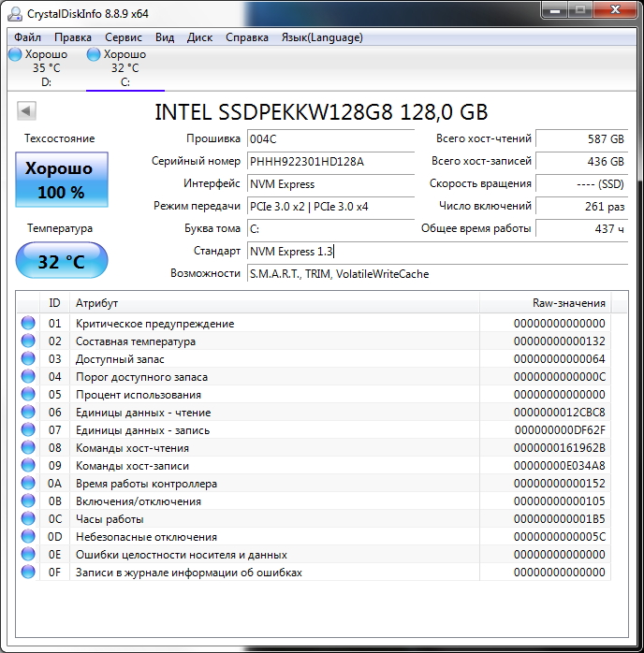Click the Raw-значения column header
The image size is (644, 653).
point(546,303)
